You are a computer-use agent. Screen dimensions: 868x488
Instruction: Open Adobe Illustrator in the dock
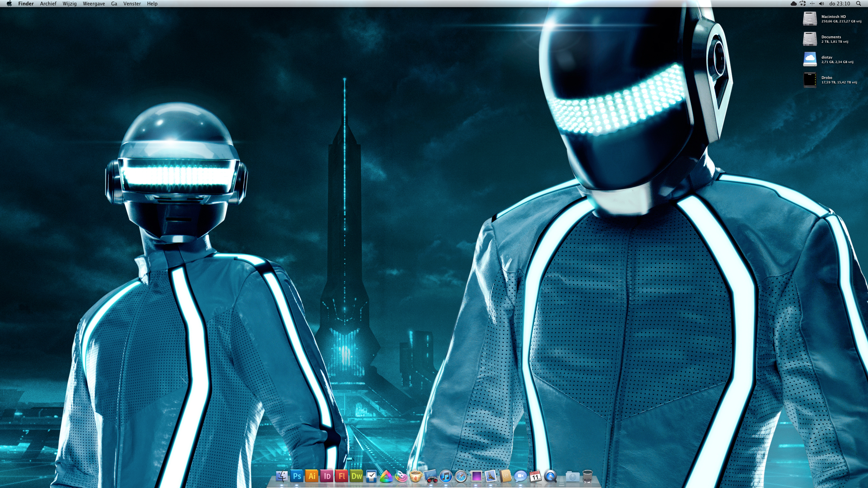312,476
